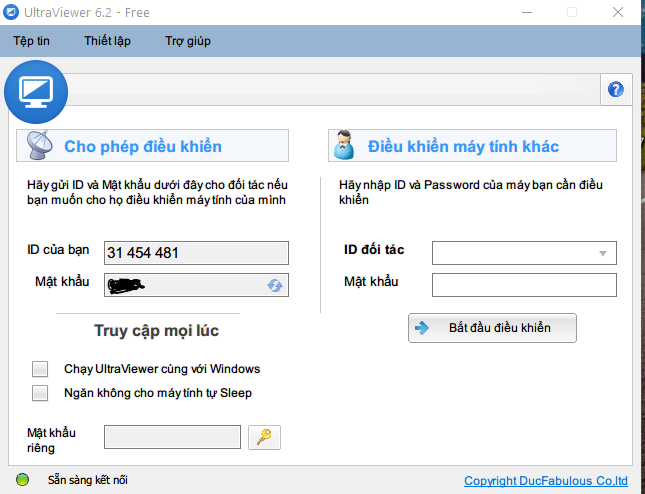This screenshot has height=494, width=645.
Task: Close the UltraViewer window
Action: point(618,12)
